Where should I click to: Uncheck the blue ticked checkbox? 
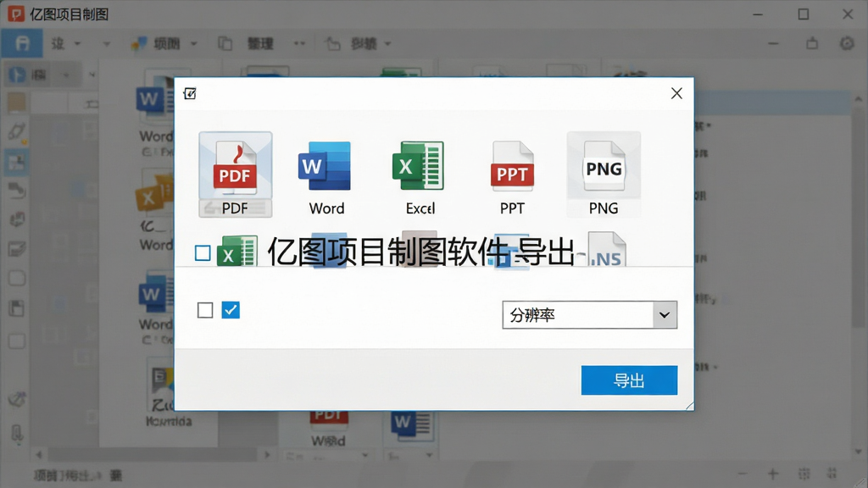pos(231,310)
